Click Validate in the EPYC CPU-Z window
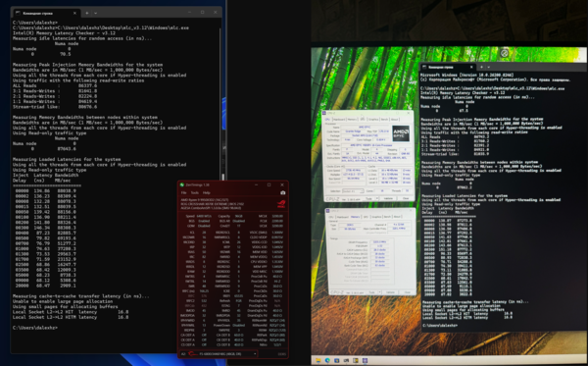Viewport: 588px width, 366px height. click(x=388, y=198)
